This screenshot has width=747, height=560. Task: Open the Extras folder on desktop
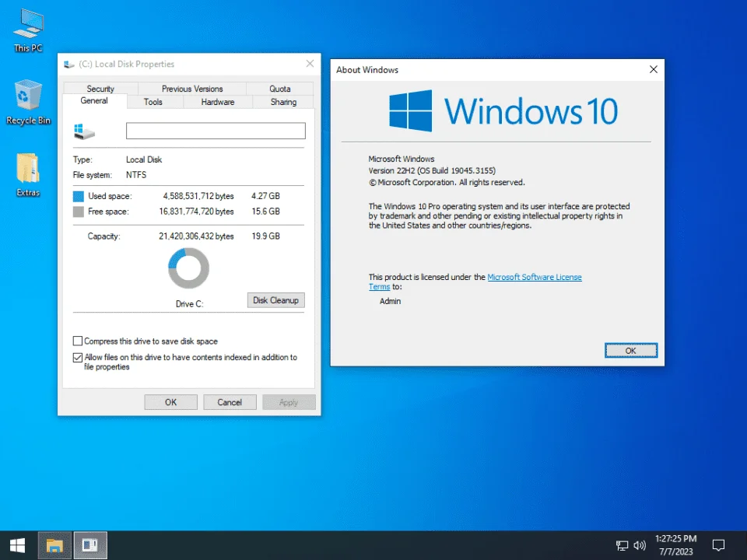tap(28, 175)
